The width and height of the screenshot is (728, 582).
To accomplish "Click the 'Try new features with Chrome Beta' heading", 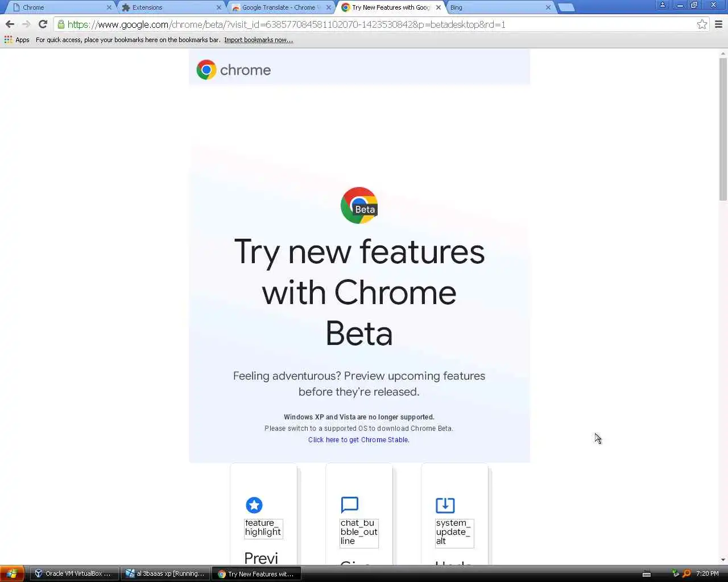I will (x=359, y=292).
